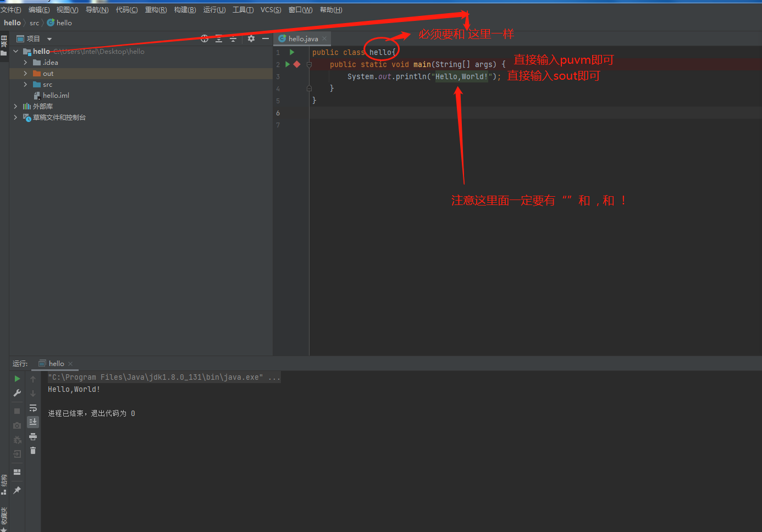Click the restore layout icon in run toolbar
The image size is (762, 532).
(17, 472)
